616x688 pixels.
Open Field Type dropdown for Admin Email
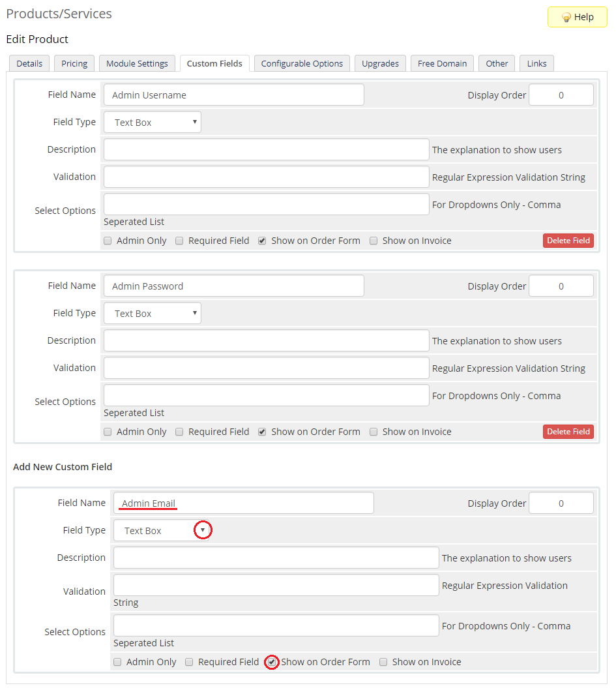click(162, 530)
